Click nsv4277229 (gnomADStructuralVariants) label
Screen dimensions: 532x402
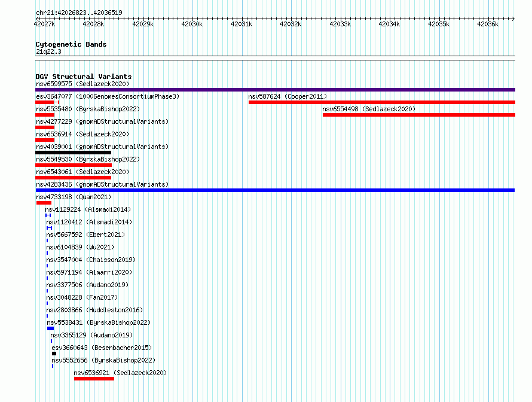tap(102, 121)
